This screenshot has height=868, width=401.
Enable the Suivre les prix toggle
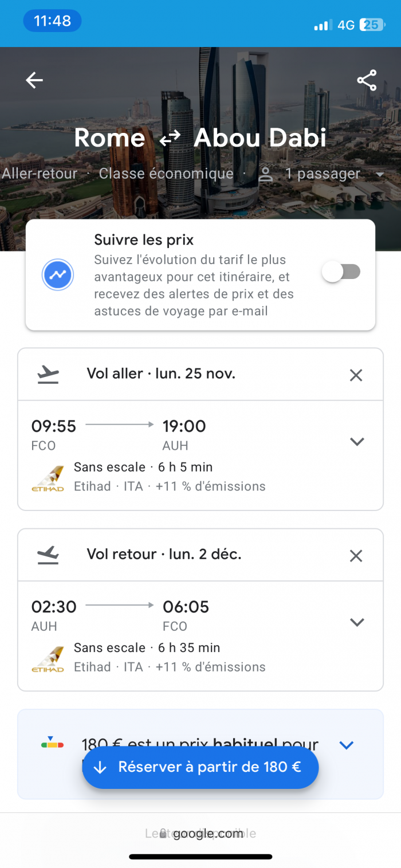click(x=341, y=272)
